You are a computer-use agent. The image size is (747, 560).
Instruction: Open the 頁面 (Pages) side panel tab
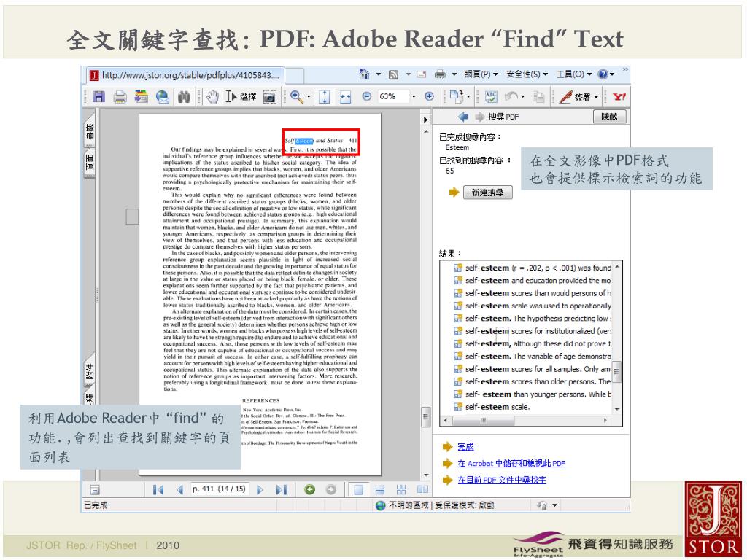90,163
